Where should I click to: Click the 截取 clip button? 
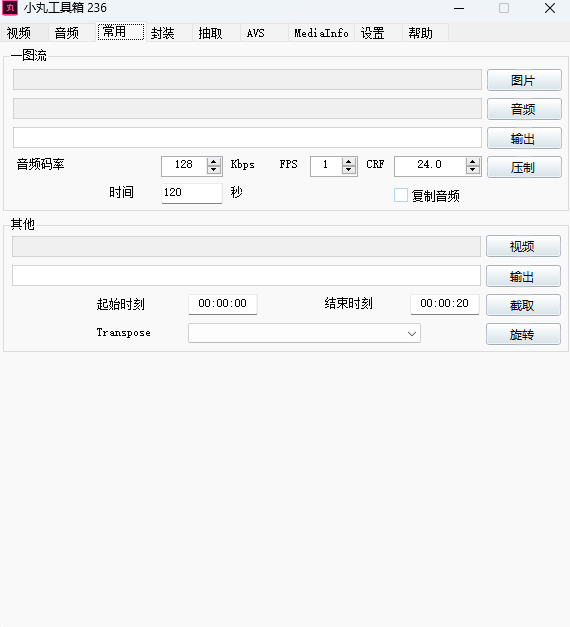pyautogui.click(x=523, y=305)
